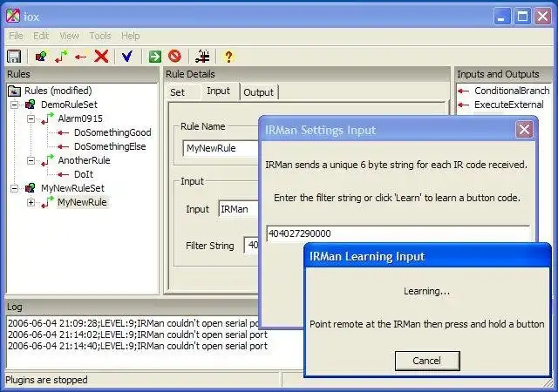Click the yellow question mark help icon
The image size is (558, 392).
point(228,57)
